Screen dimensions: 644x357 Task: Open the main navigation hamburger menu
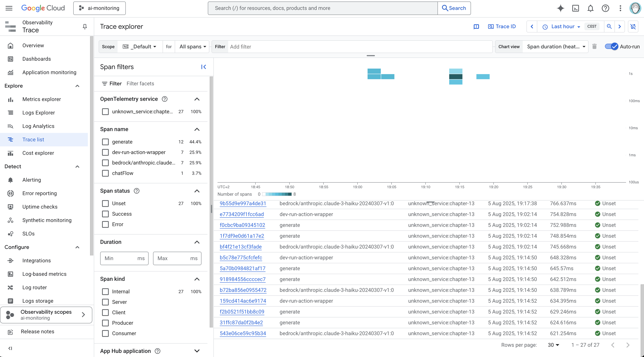click(x=9, y=8)
